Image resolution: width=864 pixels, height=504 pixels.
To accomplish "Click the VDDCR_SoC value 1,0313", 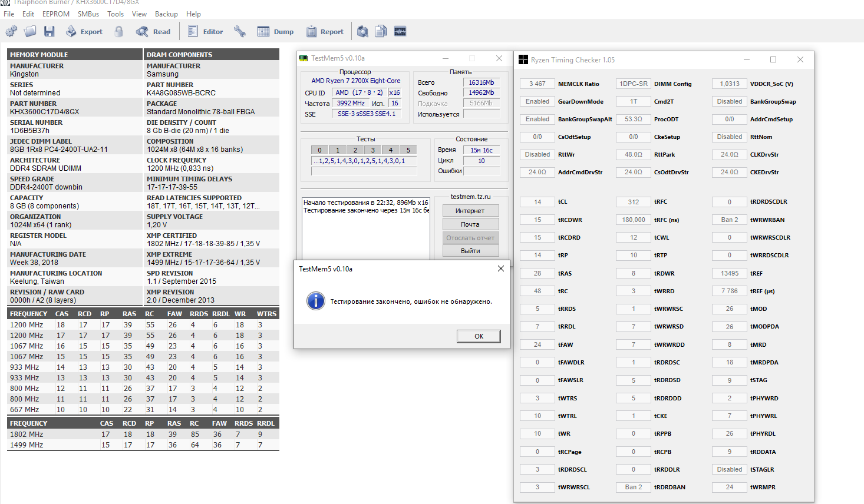I will pos(730,84).
